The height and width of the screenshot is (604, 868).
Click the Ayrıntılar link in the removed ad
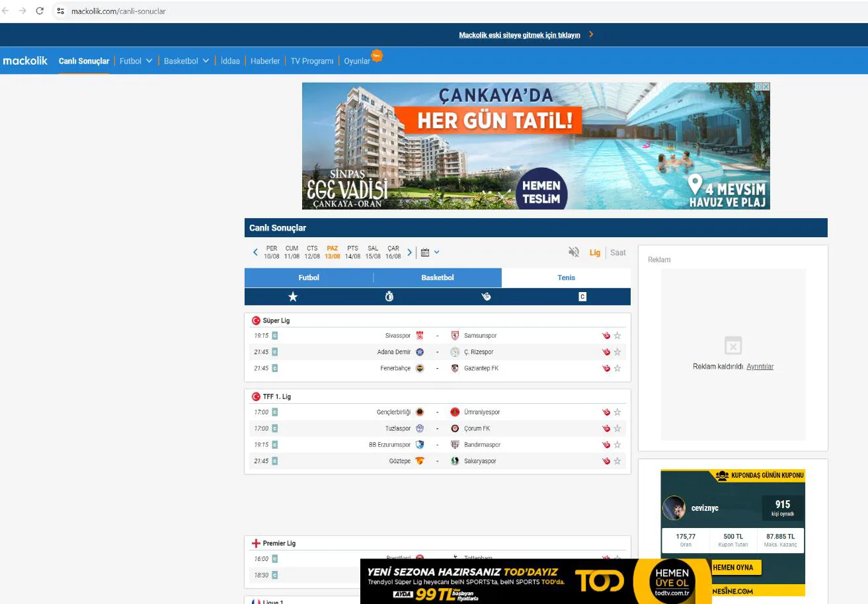tap(760, 367)
